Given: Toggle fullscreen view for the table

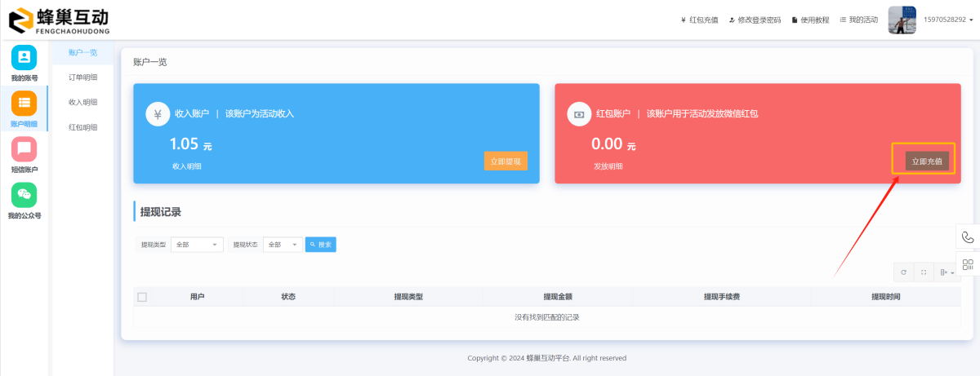Looking at the screenshot, I should pyautogui.click(x=924, y=272).
